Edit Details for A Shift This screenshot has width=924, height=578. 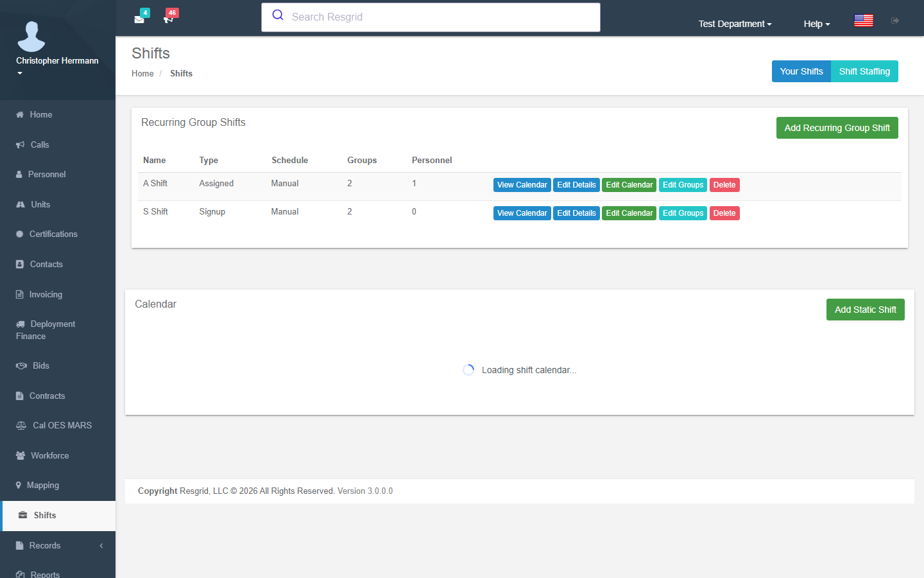tap(576, 185)
